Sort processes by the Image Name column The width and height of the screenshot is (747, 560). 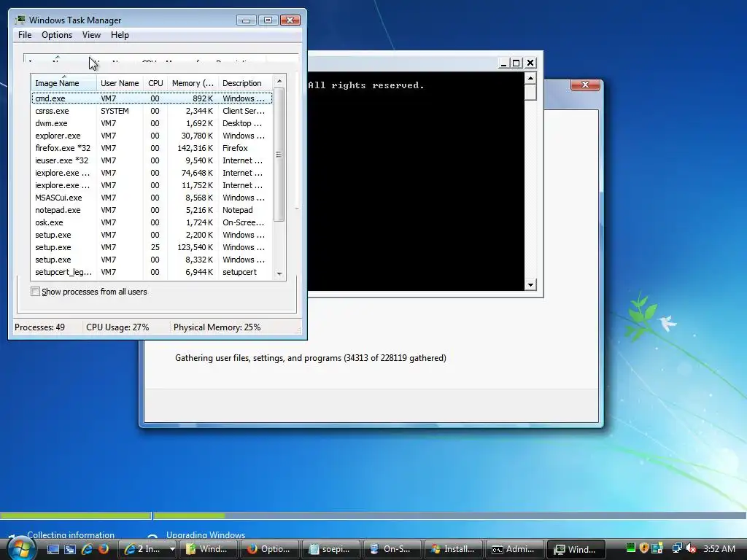64,83
